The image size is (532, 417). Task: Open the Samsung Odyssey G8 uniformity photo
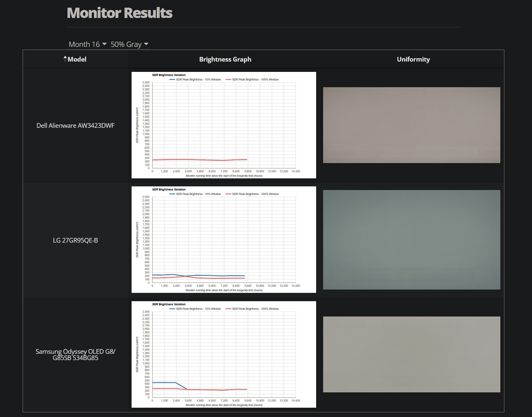(412, 354)
